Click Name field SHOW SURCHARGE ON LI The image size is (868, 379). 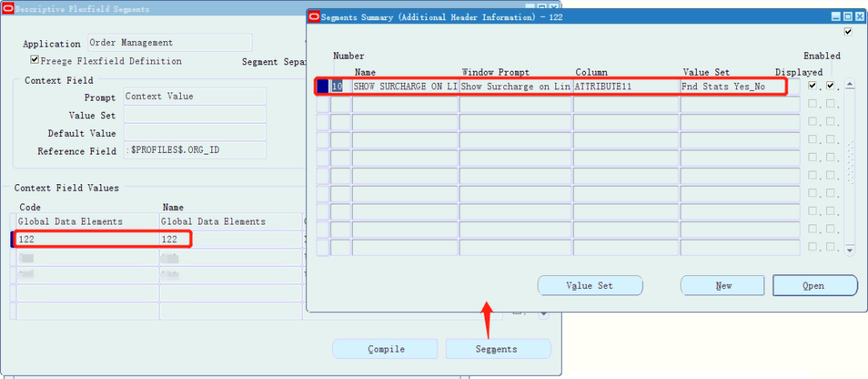tap(405, 86)
